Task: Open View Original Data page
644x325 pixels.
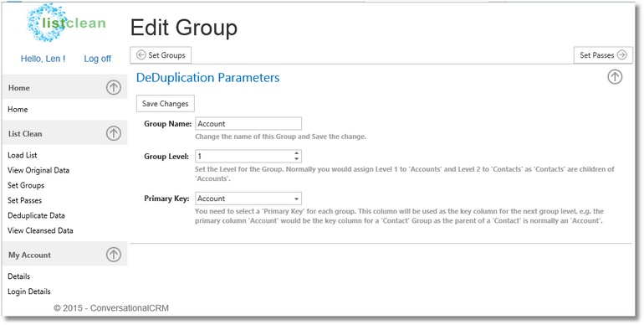Action: [x=38, y=170]
